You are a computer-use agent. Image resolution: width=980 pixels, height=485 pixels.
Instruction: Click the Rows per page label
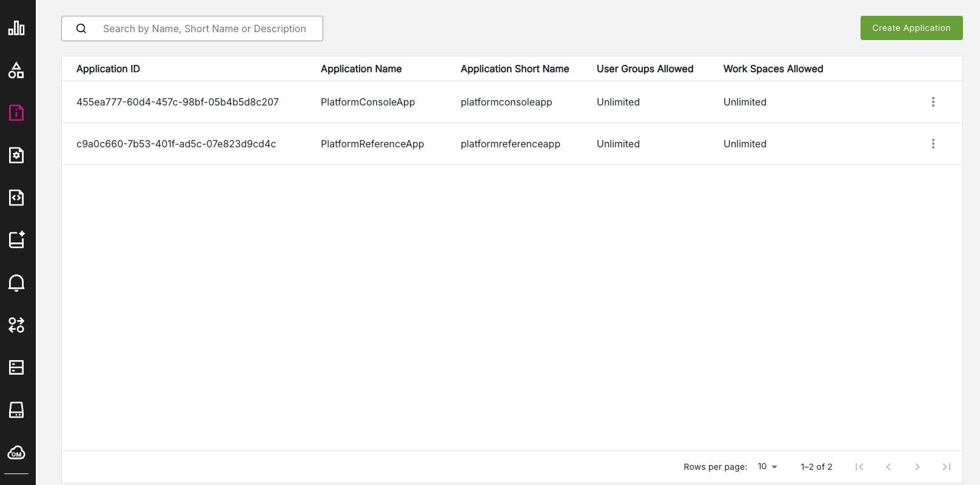[716, 467]
